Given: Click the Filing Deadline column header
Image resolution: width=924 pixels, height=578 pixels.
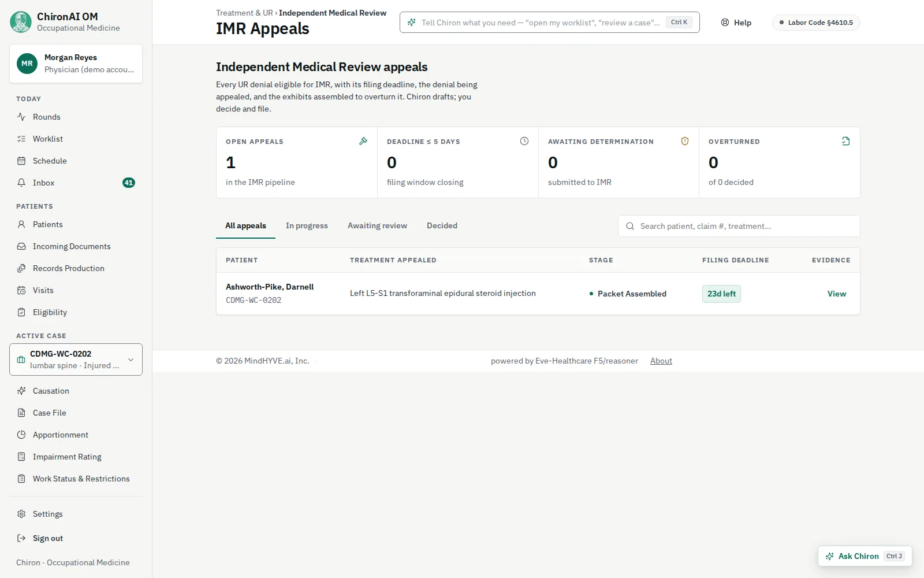Looking at the screenshot, I should pos(735,260).
